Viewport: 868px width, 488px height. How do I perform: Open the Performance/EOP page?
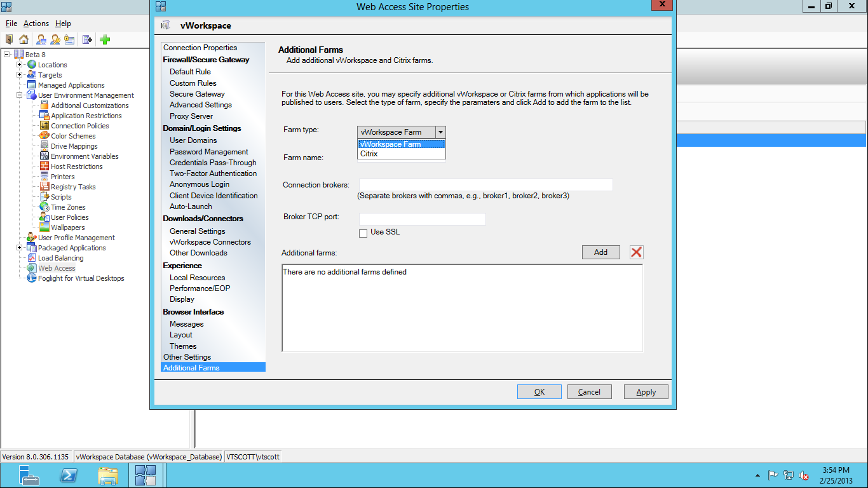click(x=200, y=288)
